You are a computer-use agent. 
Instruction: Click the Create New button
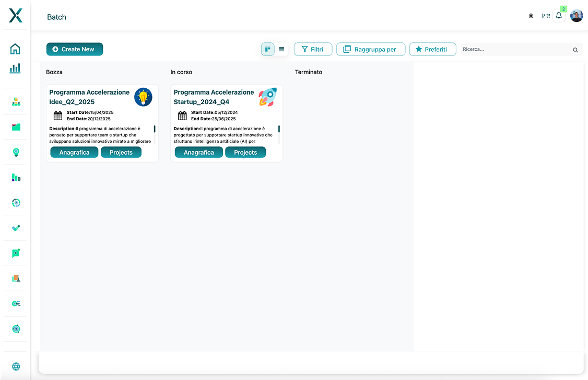tap(75, 49)
